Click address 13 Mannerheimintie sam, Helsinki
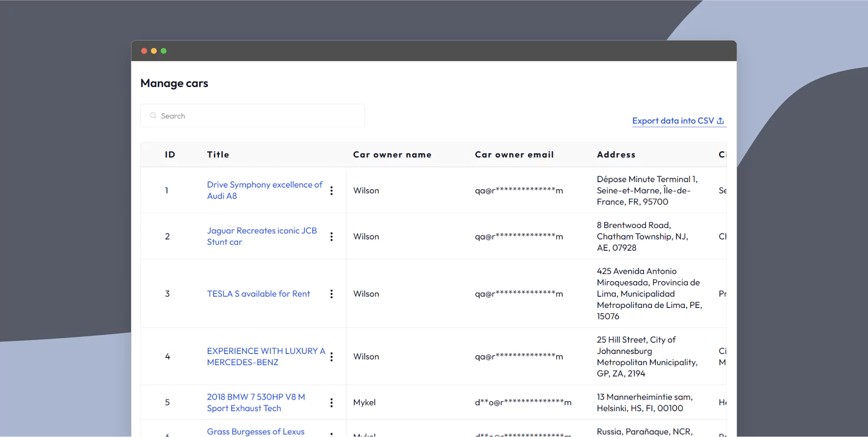Viewport: 868px width, 437px height. point(645,403)
